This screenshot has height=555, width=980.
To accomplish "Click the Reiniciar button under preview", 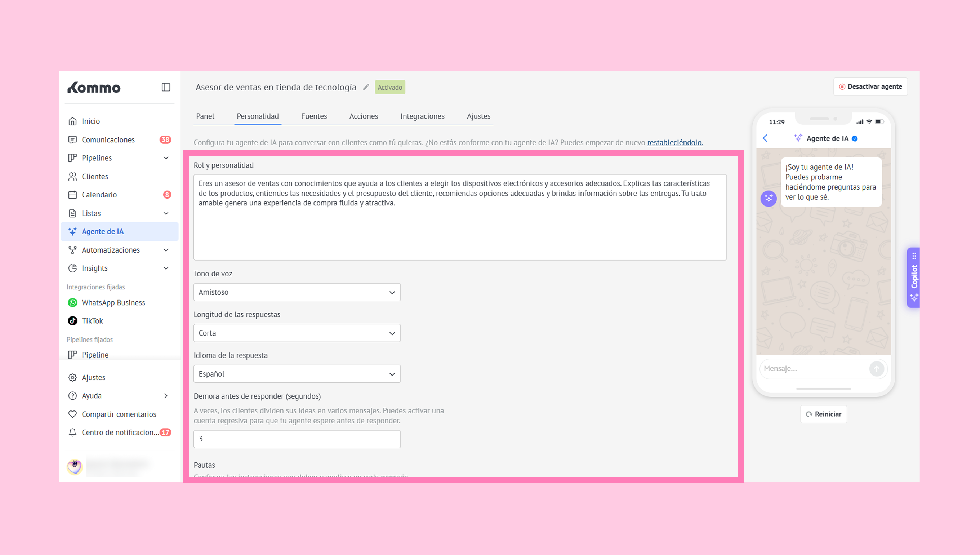I will pos(823,414).
